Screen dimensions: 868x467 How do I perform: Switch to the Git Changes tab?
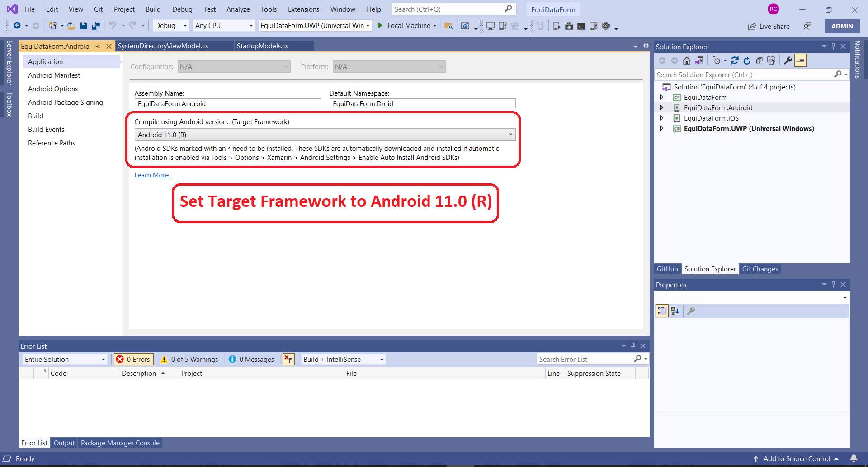click(760, 269)
